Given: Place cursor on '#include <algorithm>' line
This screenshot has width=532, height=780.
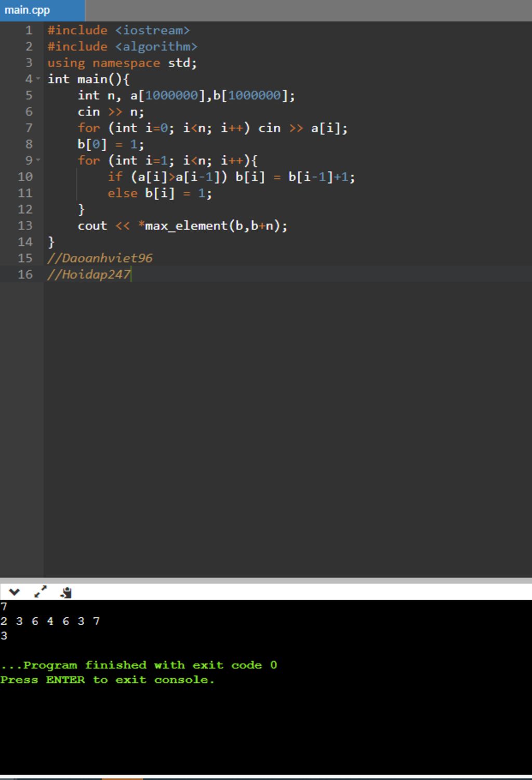Looking at the screenshot, I should [x=122, y=47].
